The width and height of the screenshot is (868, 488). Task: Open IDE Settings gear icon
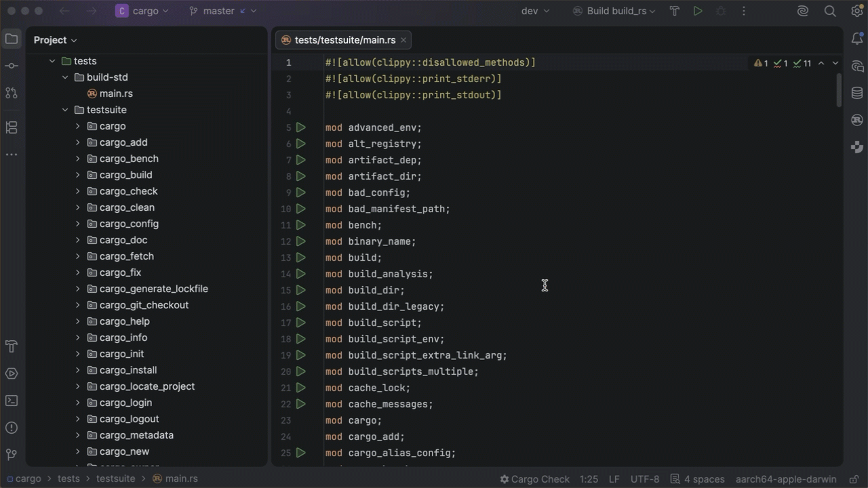click(x=856, y=11)
